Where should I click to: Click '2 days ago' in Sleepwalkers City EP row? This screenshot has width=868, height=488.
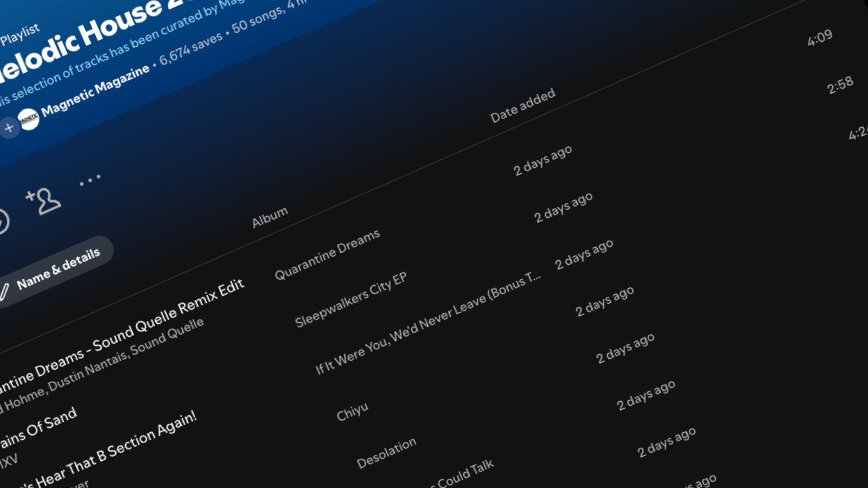point(563,207)
